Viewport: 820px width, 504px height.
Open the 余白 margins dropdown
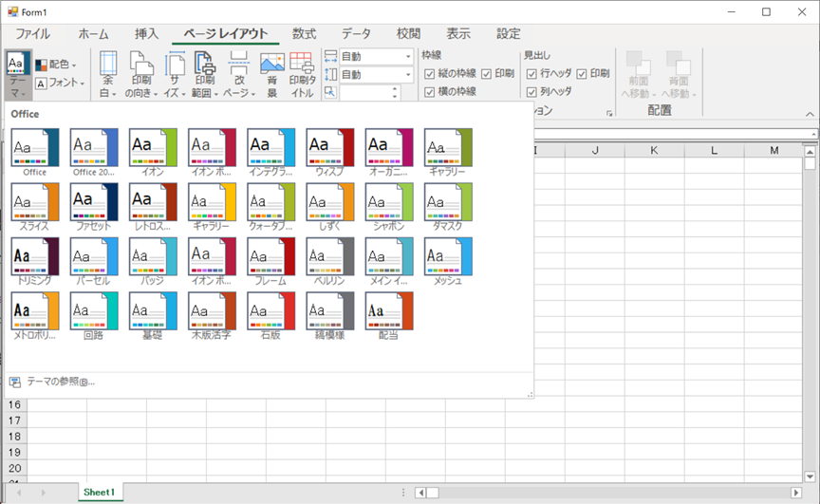pyautogui.click(x=108, y=75)
